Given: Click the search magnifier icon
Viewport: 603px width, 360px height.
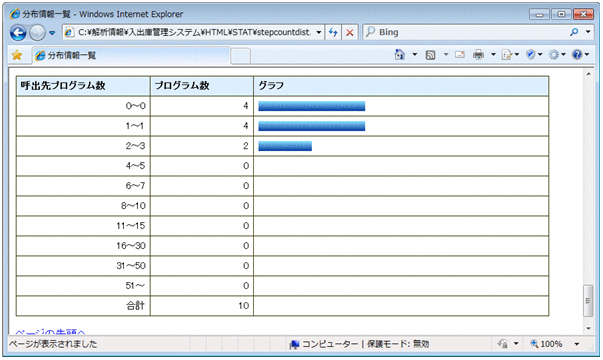Looking at the screenshot, I should coord(574,32).
